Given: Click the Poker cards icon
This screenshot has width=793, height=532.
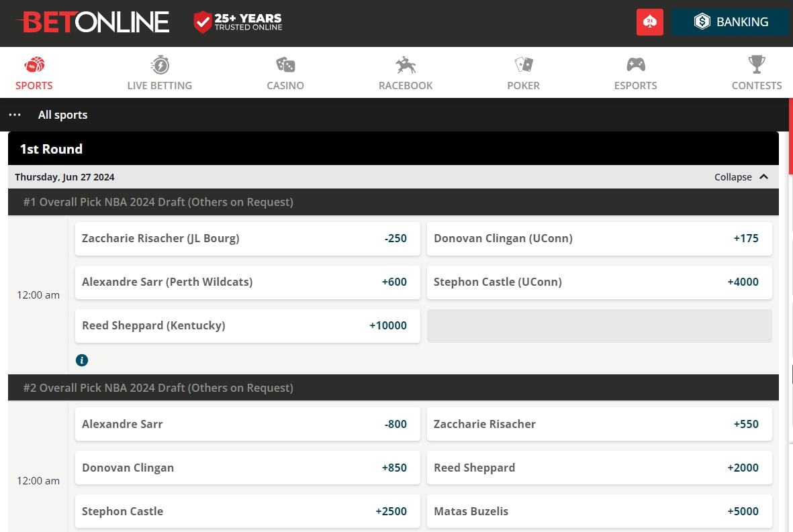Looking at the screenshot, I should pyautogui.click(x=524, y=64).
